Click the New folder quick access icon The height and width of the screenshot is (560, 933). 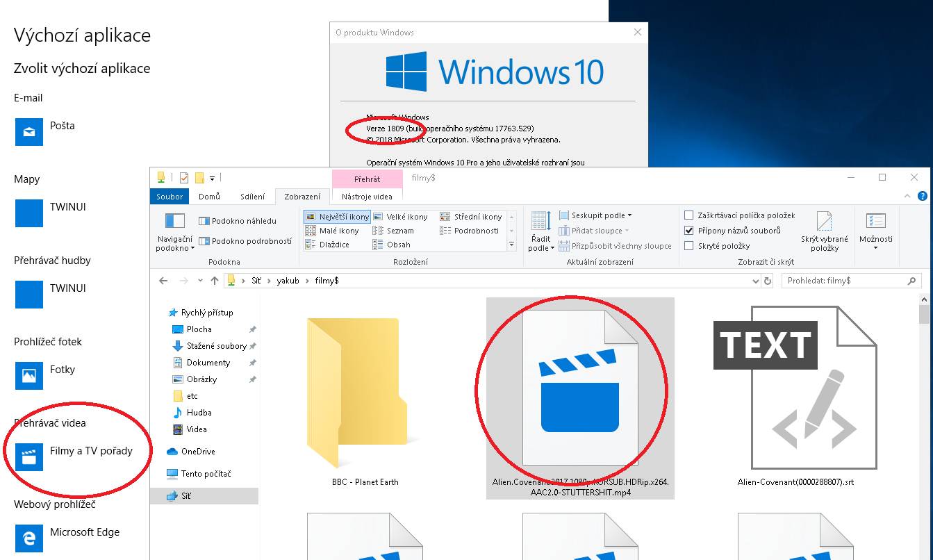(x=199, y=177)
